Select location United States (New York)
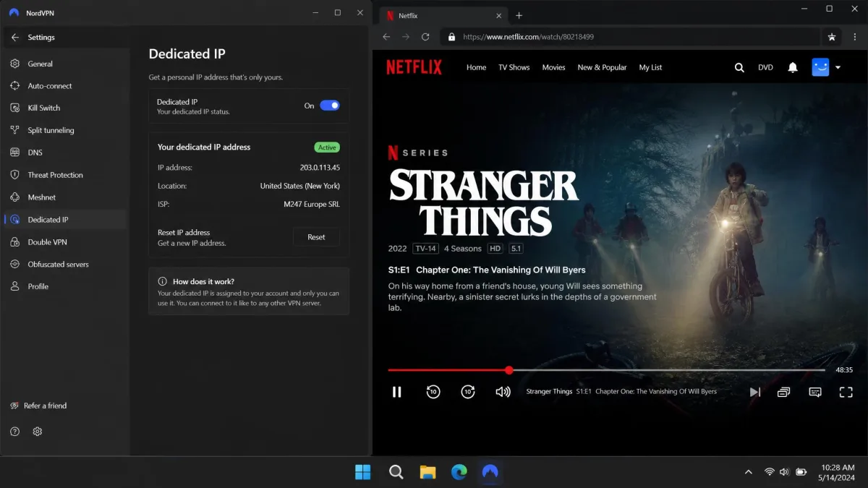Viewport: 868px width, 488px height. click(300, 186)
